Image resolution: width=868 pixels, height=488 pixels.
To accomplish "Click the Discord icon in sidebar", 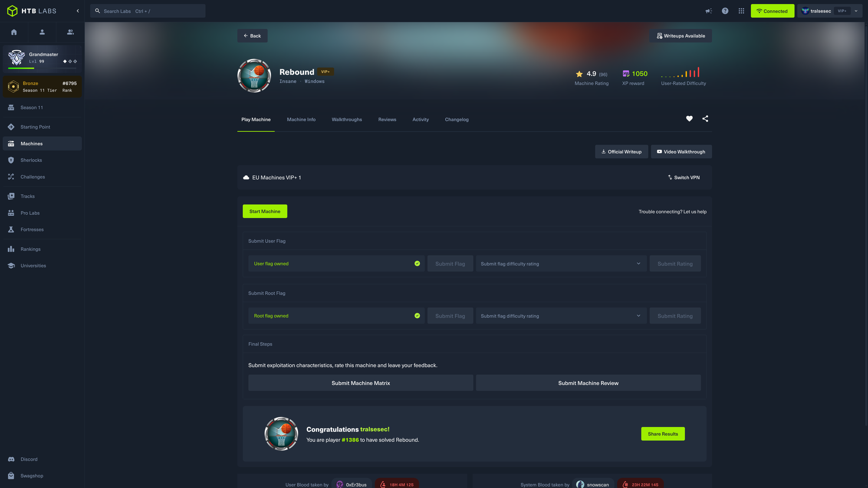I will (x=11, y=459).
